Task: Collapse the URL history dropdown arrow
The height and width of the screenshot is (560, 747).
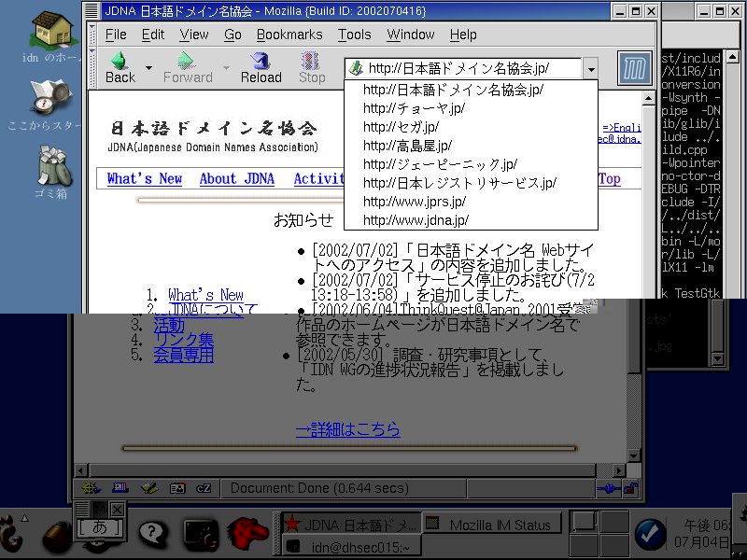Action: pos(590,69)
